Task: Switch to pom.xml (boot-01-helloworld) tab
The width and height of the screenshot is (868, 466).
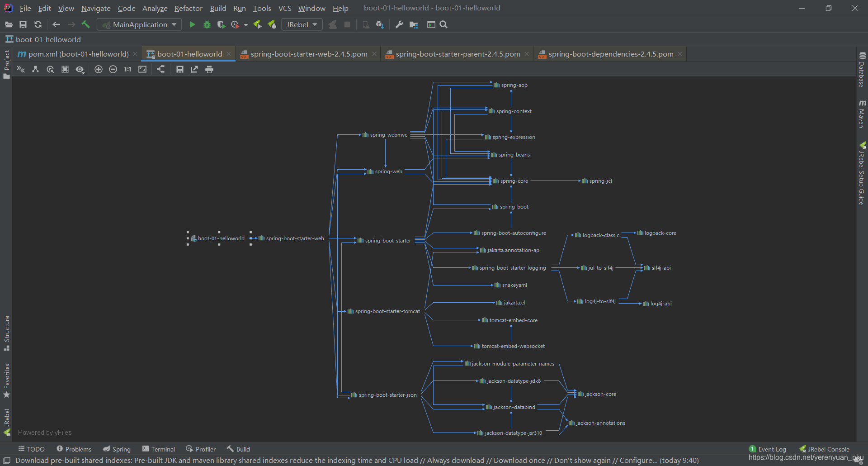Action: pyautogui.click(x=78, y=54)
